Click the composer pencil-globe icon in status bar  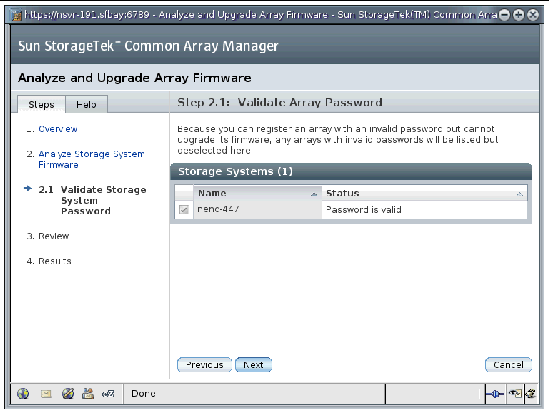[68, 394]
